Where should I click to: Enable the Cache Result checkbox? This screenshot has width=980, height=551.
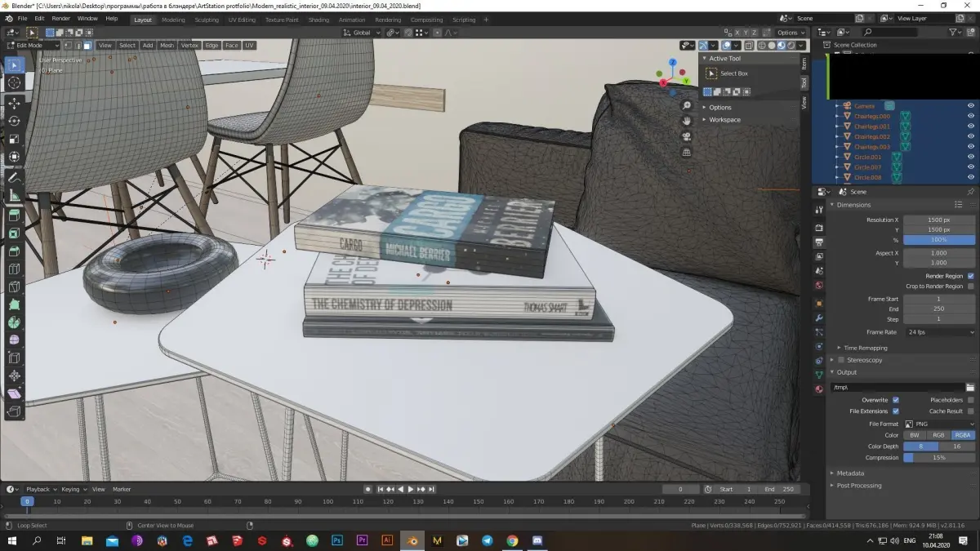[971, 411]
